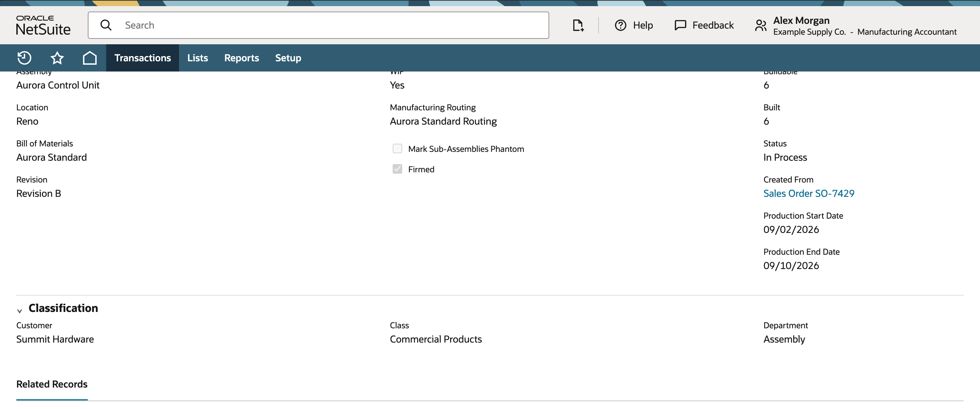Click the Feedback link text
This screenshot has height=409, width=980.
coord(713,25)
